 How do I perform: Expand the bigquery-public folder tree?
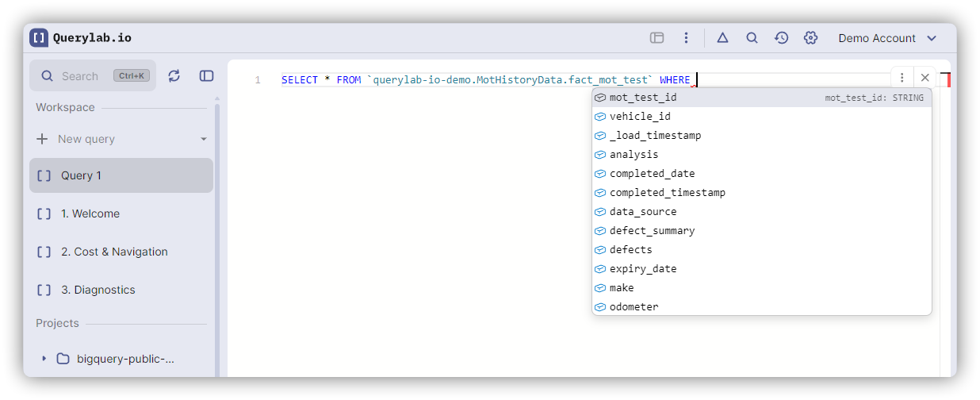pos(44,359)
